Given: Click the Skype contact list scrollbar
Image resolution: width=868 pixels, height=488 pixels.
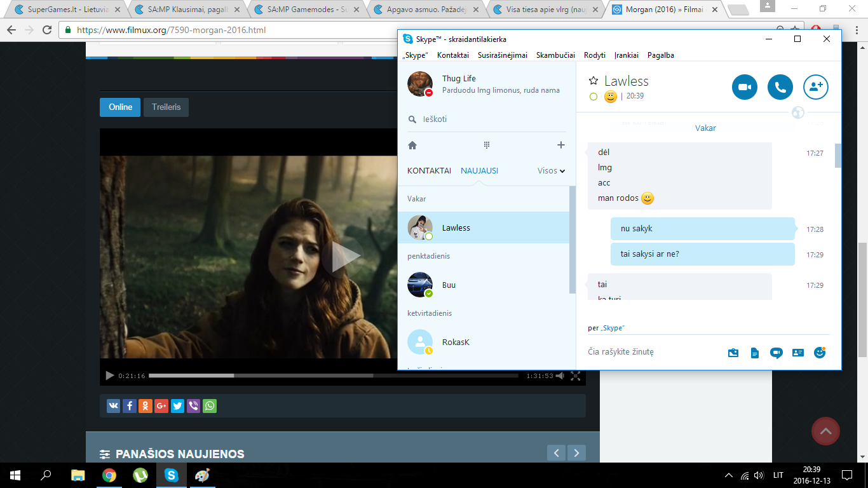Looking at the screenshot, I should pos(573,240).
